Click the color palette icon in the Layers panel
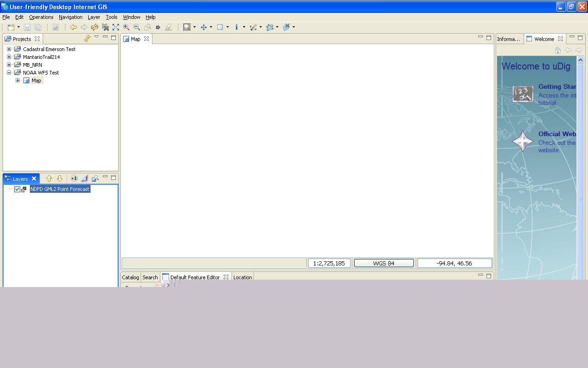The image size is (588, 368). coord(74,178)
